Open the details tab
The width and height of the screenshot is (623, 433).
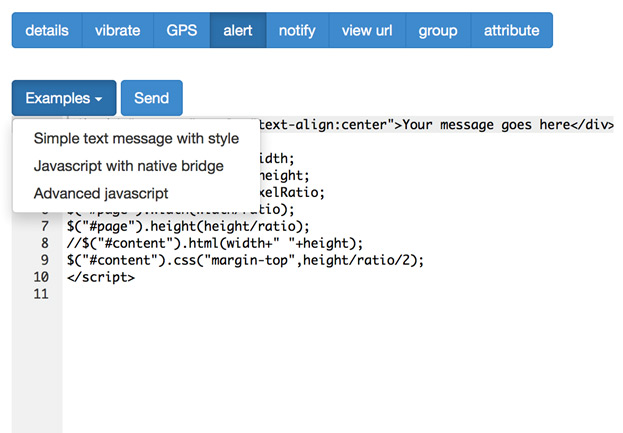pyautogui.click(x=47, y=30)
